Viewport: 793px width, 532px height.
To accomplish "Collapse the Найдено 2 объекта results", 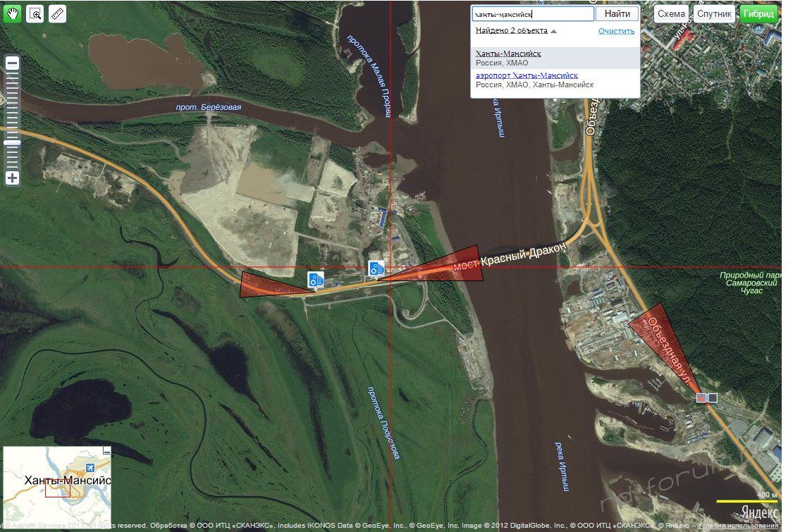I will 516,31.
